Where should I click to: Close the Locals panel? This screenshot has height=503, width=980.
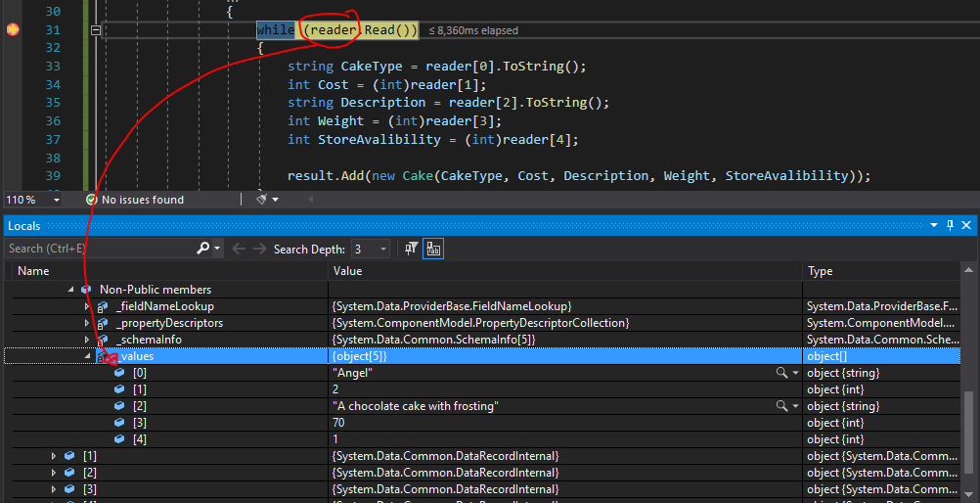pyautogui.click(x=966, y=225)
